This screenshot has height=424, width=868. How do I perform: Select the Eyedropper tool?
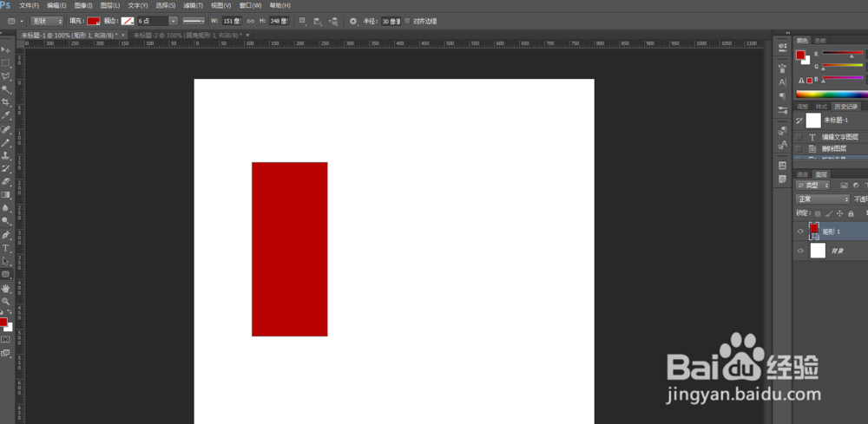tap(5, 115)
